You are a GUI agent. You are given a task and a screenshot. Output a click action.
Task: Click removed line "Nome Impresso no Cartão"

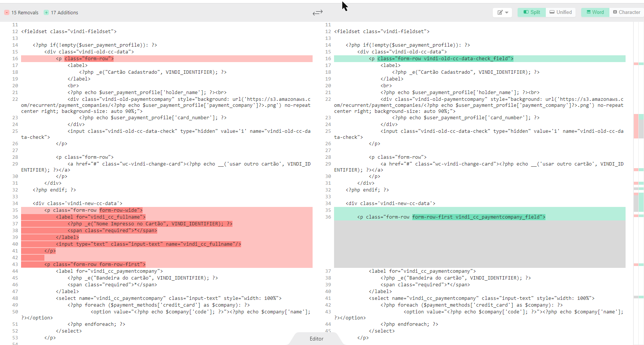pyautogui.click(x=167, y=224)
